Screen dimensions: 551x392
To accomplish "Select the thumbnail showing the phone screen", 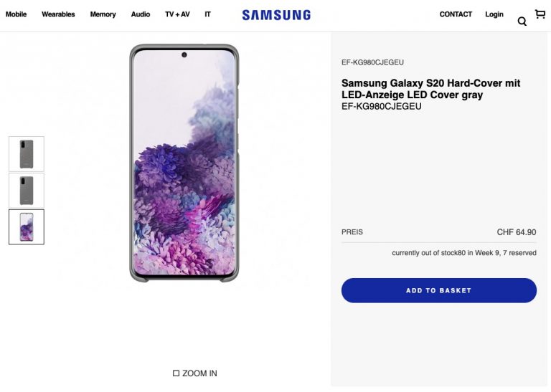I will click(27, 226).
